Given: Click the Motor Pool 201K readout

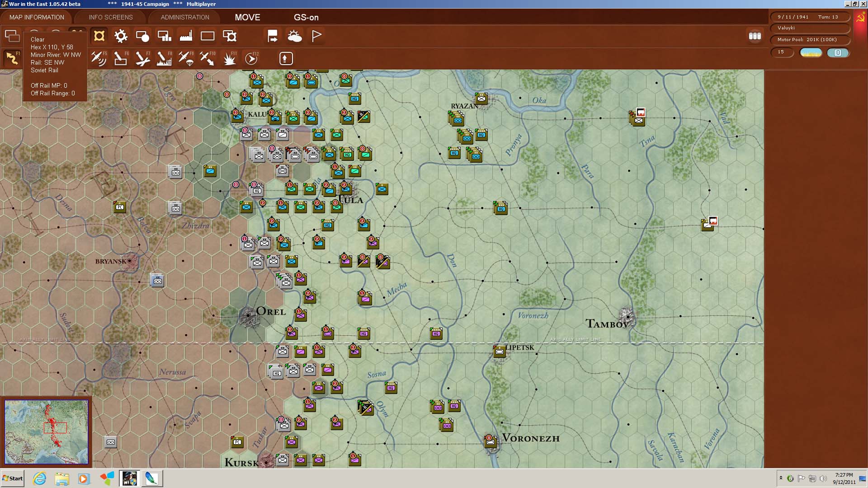Looking at the screenshot, I should click(809, 40).
